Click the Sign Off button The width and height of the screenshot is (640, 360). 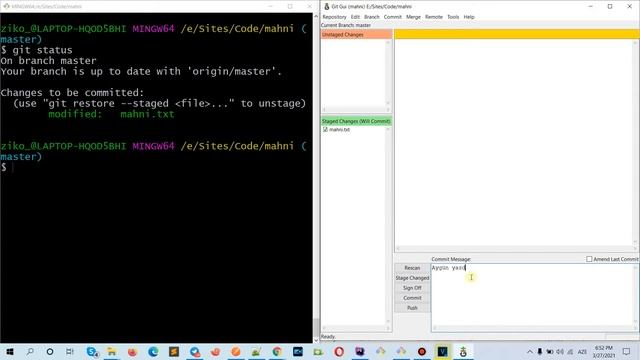click(412, 288)
